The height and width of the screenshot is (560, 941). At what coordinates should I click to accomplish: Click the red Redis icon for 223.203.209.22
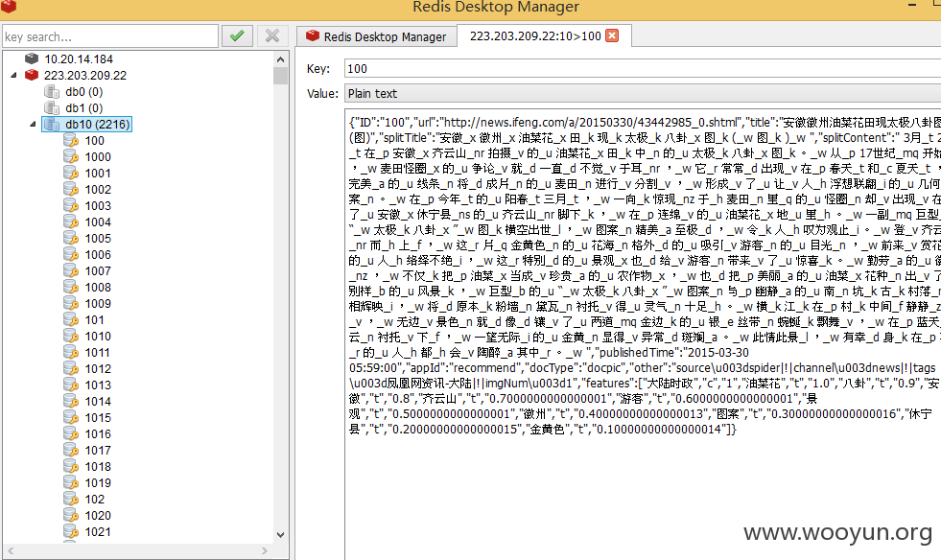(32, 75)
